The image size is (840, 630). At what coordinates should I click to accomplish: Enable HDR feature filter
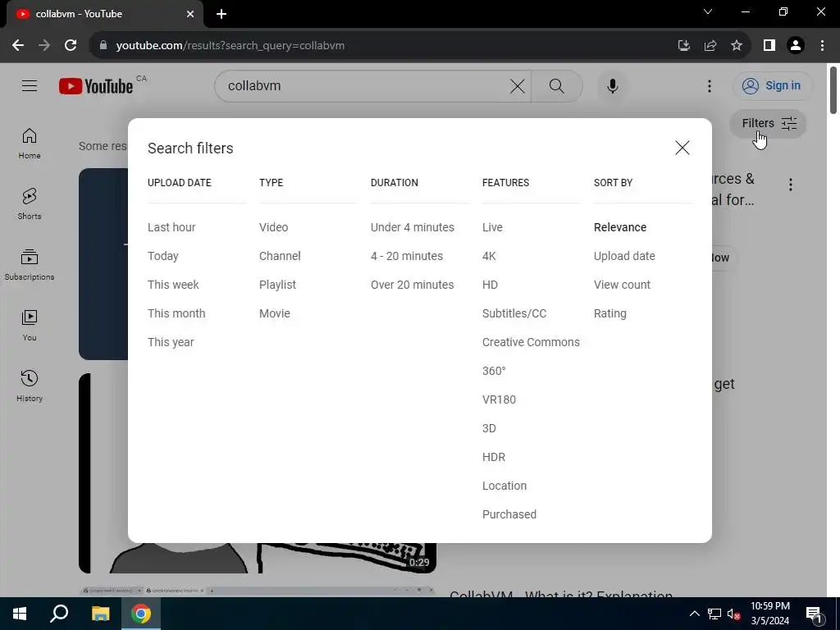tap(493, 457)
